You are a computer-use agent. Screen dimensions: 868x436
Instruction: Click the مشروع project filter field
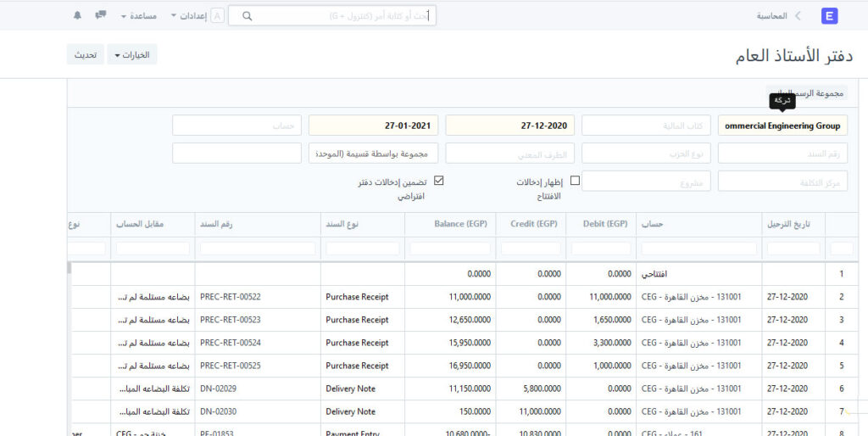click(646, 182)
